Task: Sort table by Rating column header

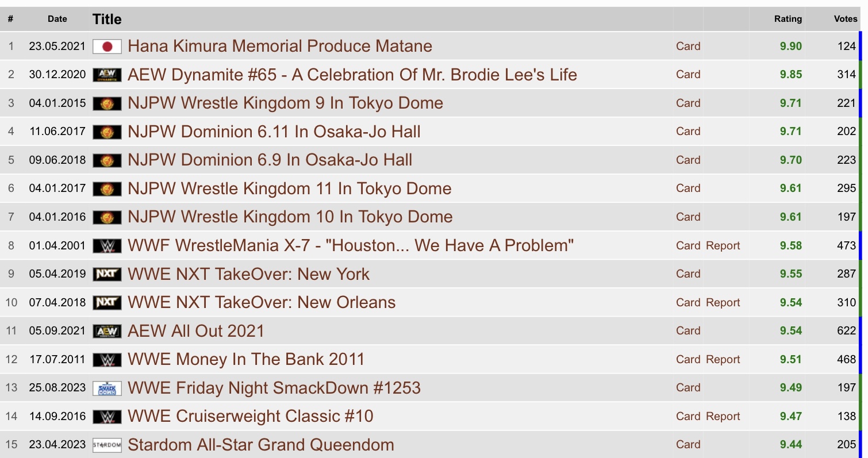Action: (788, 19)
